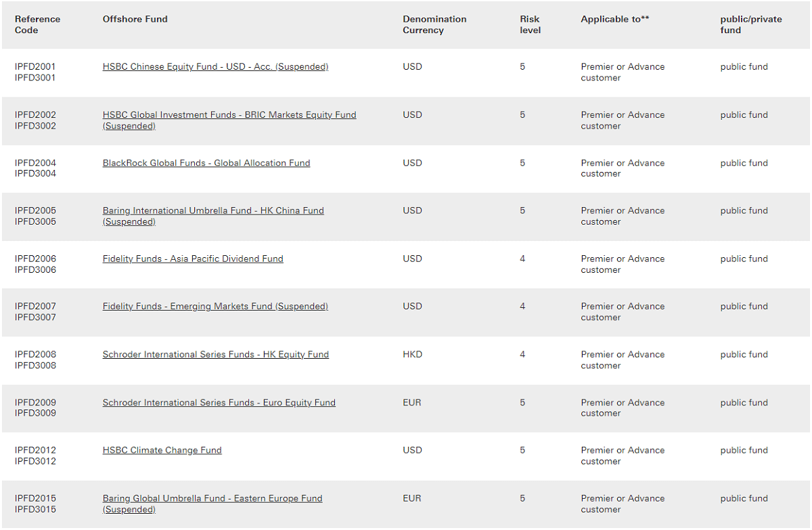Open Fidelity Emerging Markets Fund link
Screen dimensions: 812x530
point(215,307)
